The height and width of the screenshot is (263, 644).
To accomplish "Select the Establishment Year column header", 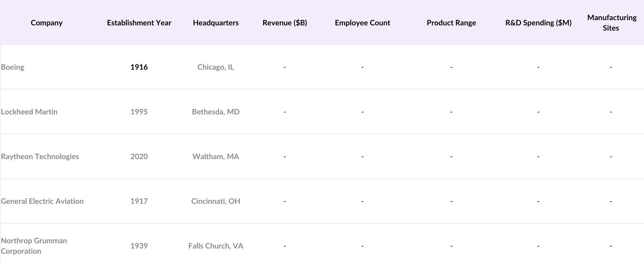I will (x=139, y=23).
